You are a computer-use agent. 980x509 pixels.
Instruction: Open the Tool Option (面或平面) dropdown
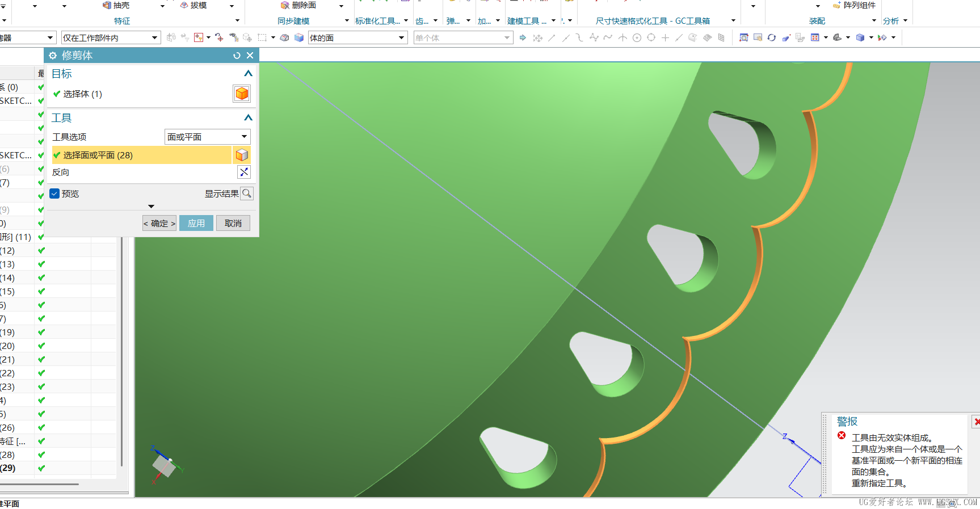pyautogui.click(x=207, y=137)
